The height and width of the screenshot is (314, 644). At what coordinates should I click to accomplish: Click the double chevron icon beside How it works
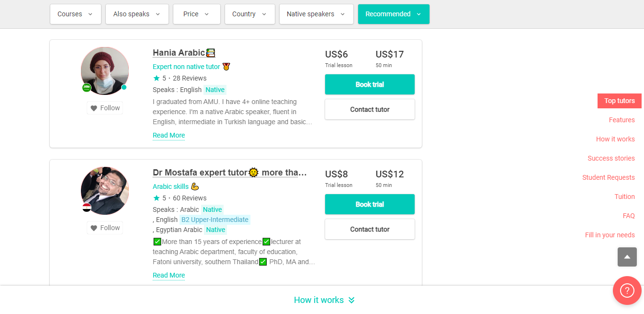[x=351, y=300]
